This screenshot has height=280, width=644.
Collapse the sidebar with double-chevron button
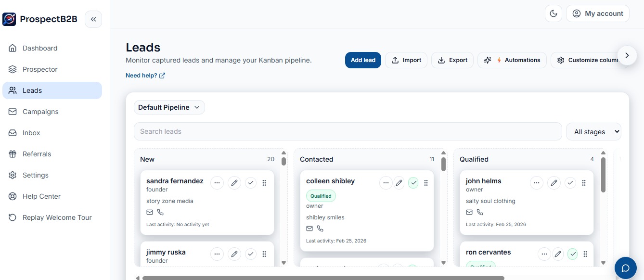[x=93, y=19]
